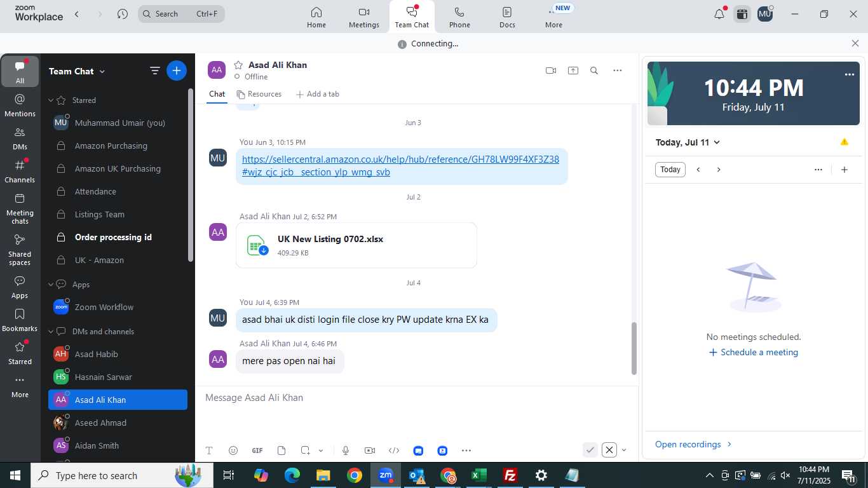Click the message input field

416,398
